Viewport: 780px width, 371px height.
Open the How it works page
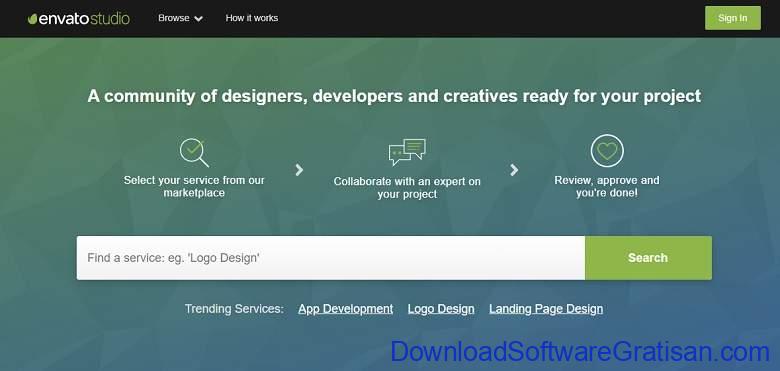252,18
